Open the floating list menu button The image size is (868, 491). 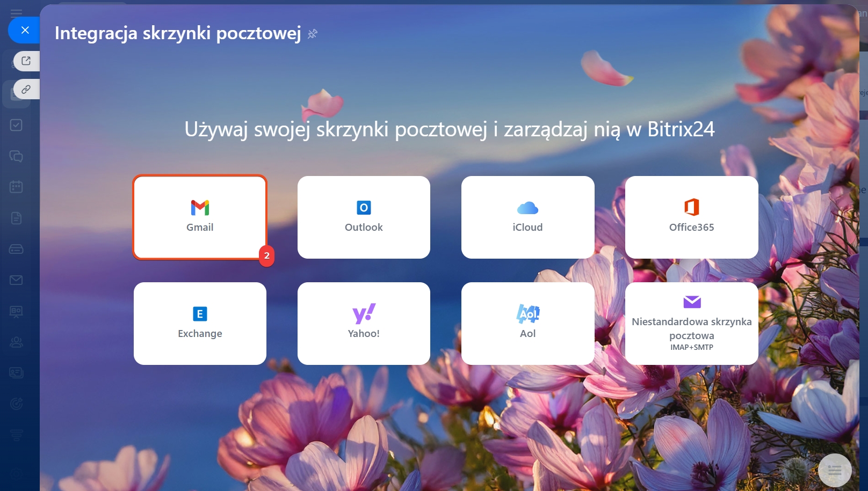point(835,471)
